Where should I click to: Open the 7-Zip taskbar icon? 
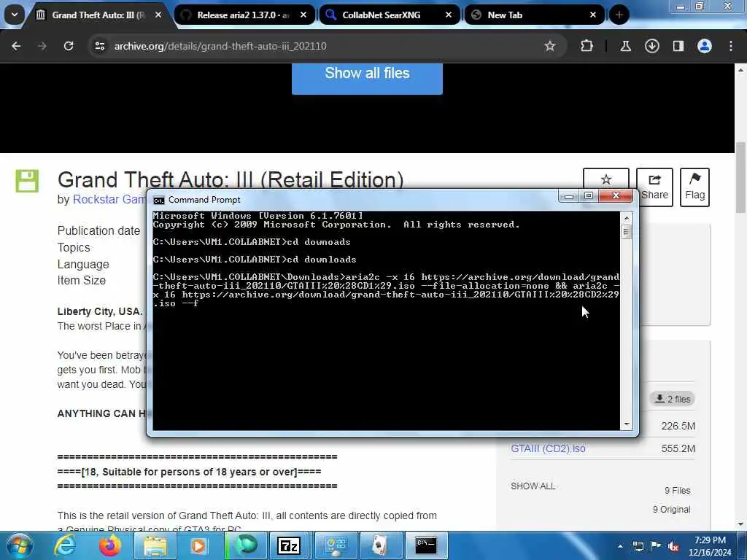pyautogui.click(x=289, y=545)
